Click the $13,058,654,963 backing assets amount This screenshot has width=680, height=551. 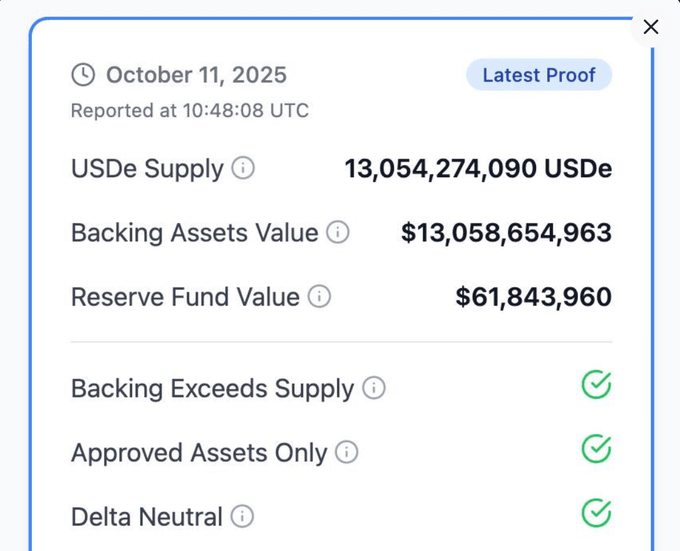coord(506,233)
